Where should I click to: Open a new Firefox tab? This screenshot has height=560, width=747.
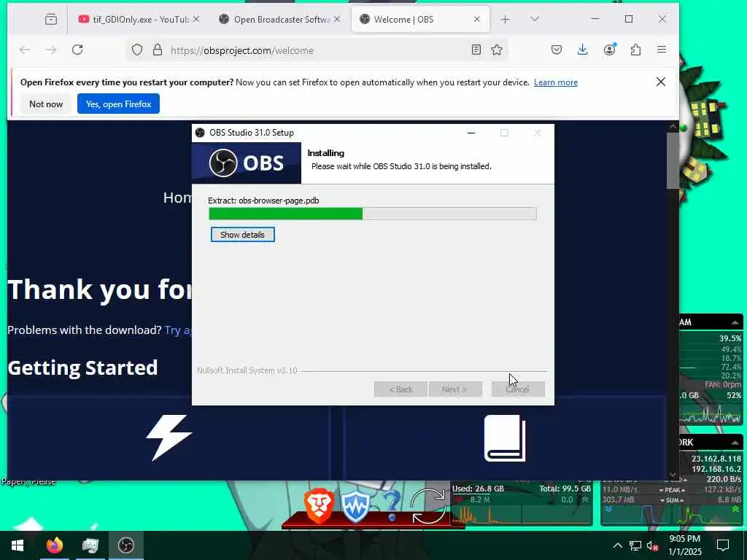tap(505, 19)
